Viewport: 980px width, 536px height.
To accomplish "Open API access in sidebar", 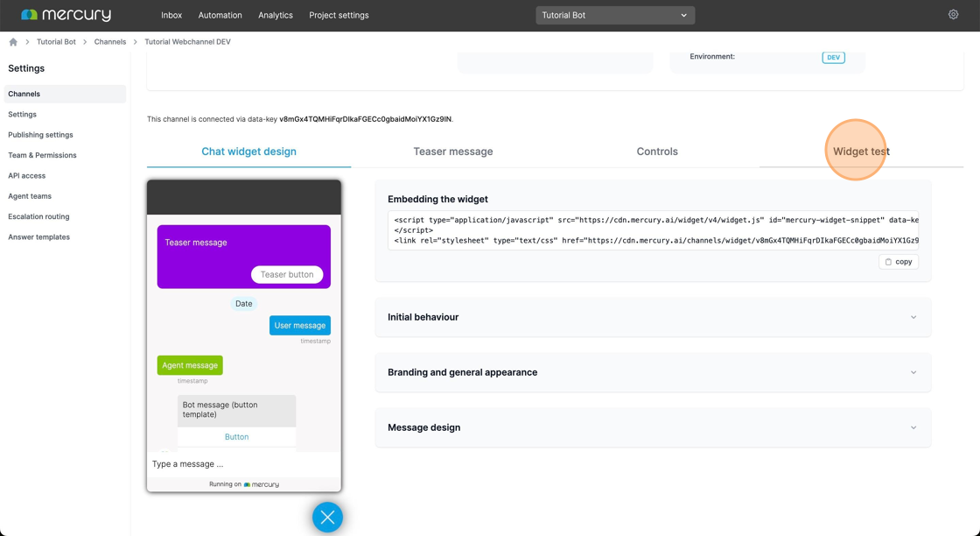I will tap(27, 176).
